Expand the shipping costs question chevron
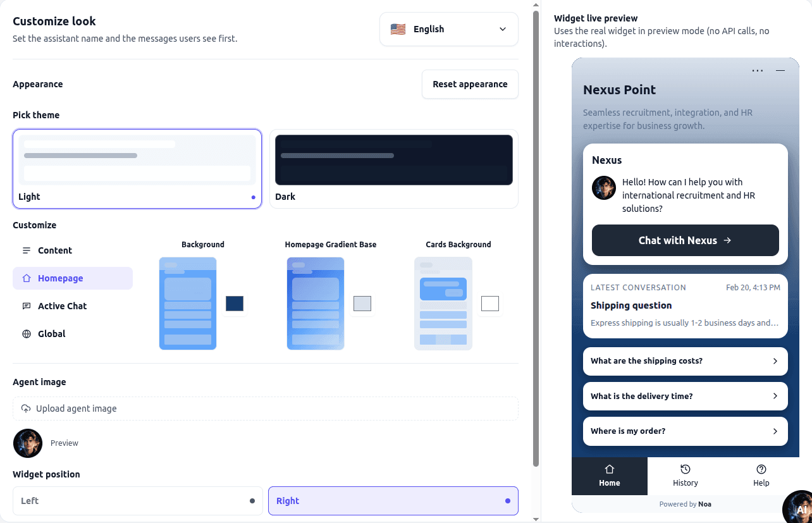Image resolution: width=812 pixels, height=523 pixels. pyautogui.click(x=775, y=361)
